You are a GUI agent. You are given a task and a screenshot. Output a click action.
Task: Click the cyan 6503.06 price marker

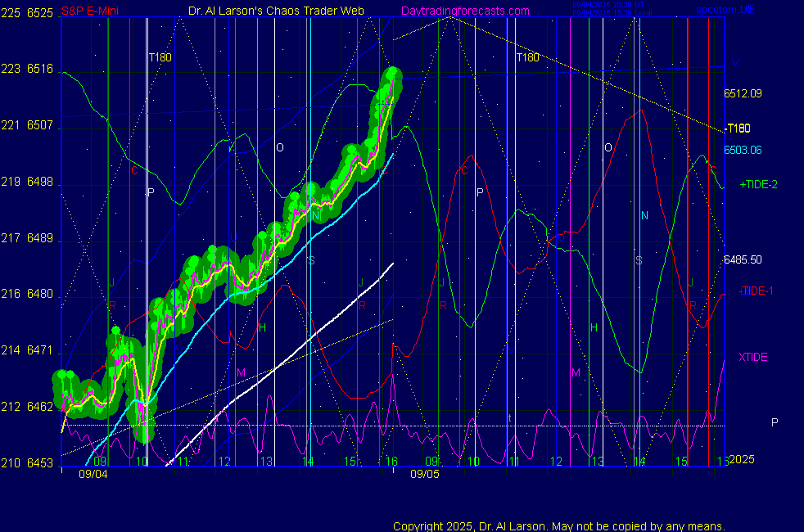[x=743, y=150]
